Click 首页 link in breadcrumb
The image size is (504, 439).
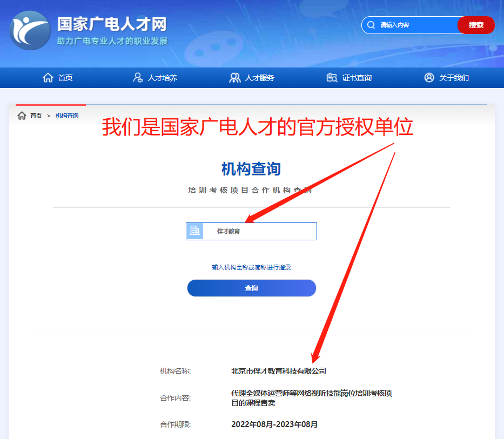36,116
